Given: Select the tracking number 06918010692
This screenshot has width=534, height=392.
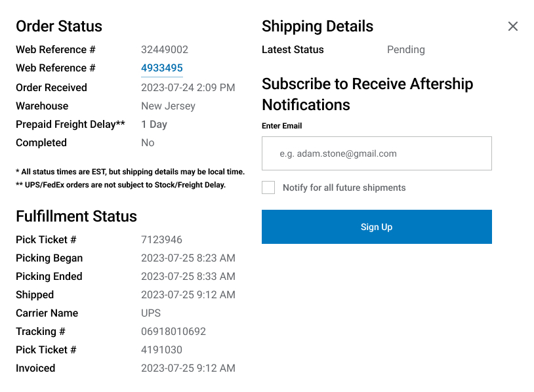Looking at the screenshot, I should click(x=173, y=331).
